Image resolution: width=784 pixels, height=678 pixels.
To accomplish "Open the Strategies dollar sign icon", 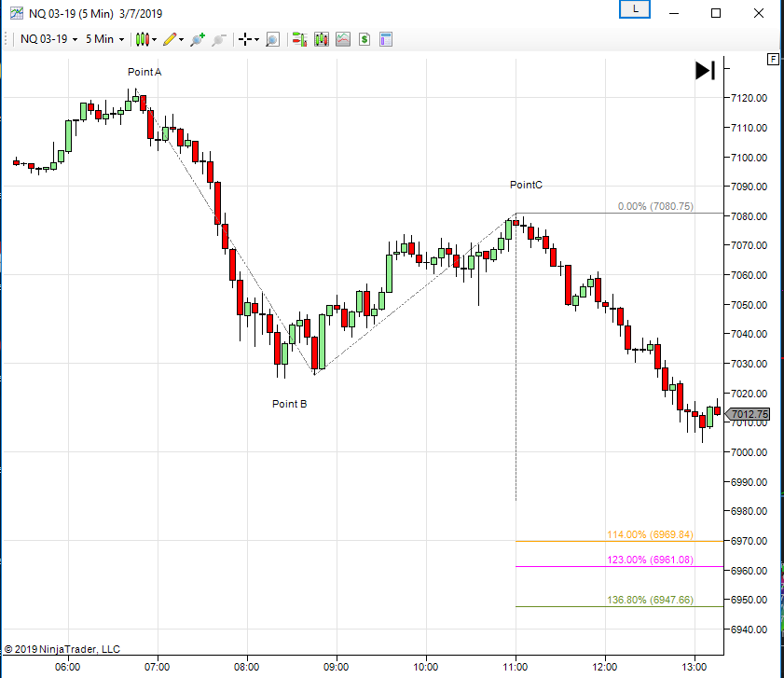I will 364,39.
